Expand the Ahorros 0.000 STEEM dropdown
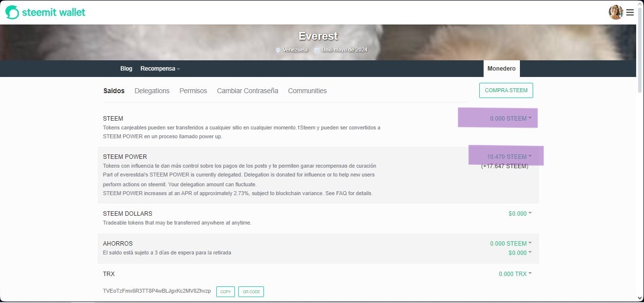Screen dimensions: 644x303 click(x=511, y=243)
